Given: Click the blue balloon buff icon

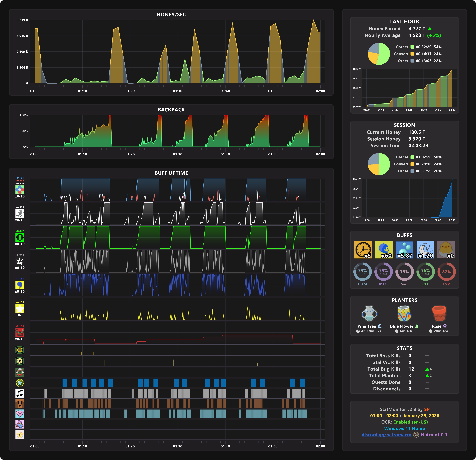Looking at the screenshot, I should 20,285.
